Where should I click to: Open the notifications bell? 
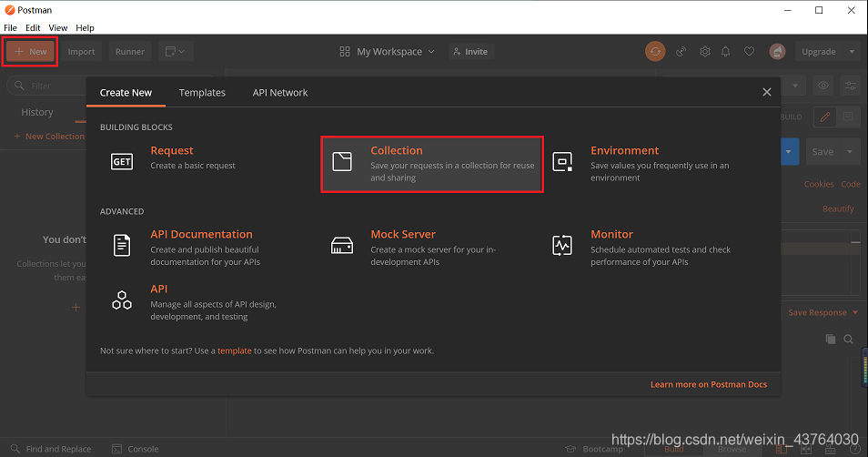(x=725, y=52)
